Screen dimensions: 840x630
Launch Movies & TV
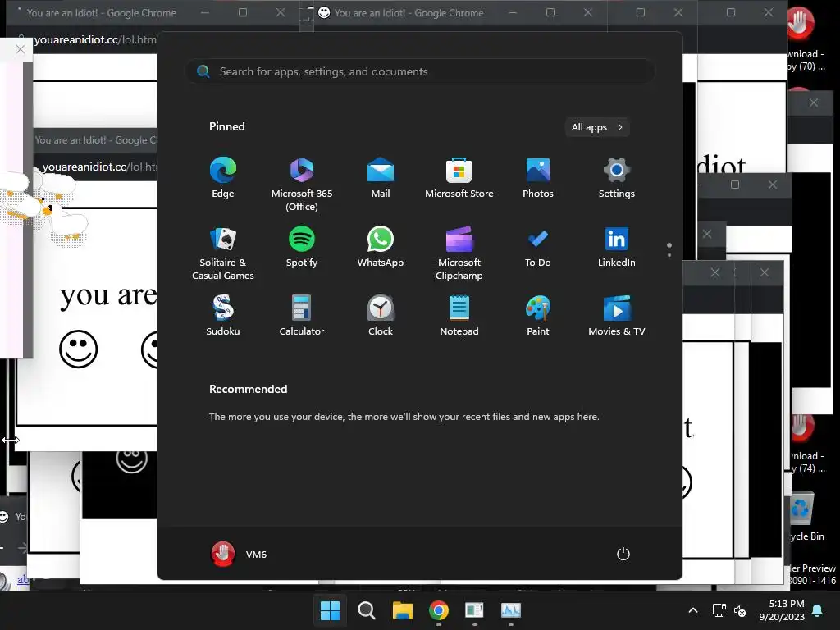(x=617, y=316)
